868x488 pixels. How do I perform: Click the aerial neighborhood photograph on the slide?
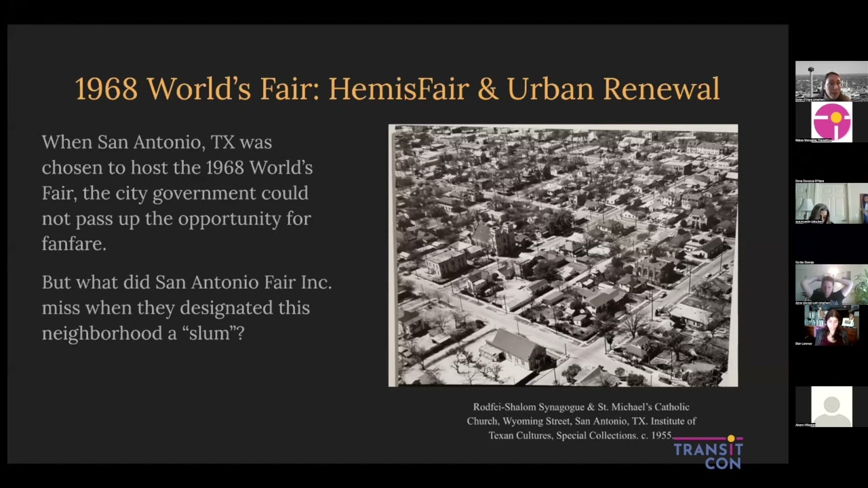(x=563, y=256)
